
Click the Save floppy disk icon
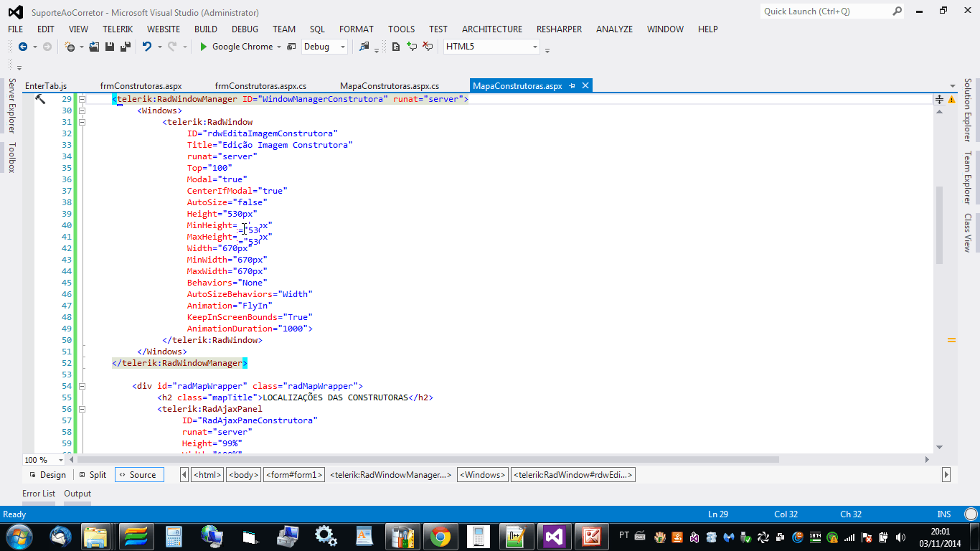(x=110, y=47)
